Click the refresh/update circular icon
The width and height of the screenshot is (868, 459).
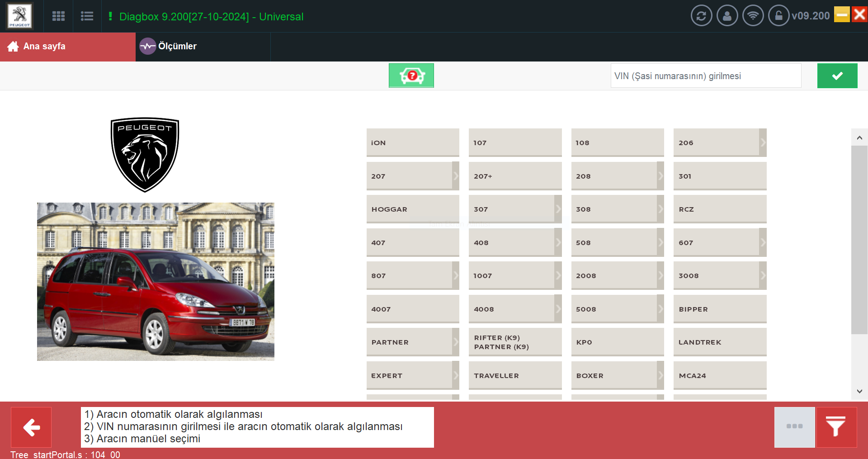[701, 16]
